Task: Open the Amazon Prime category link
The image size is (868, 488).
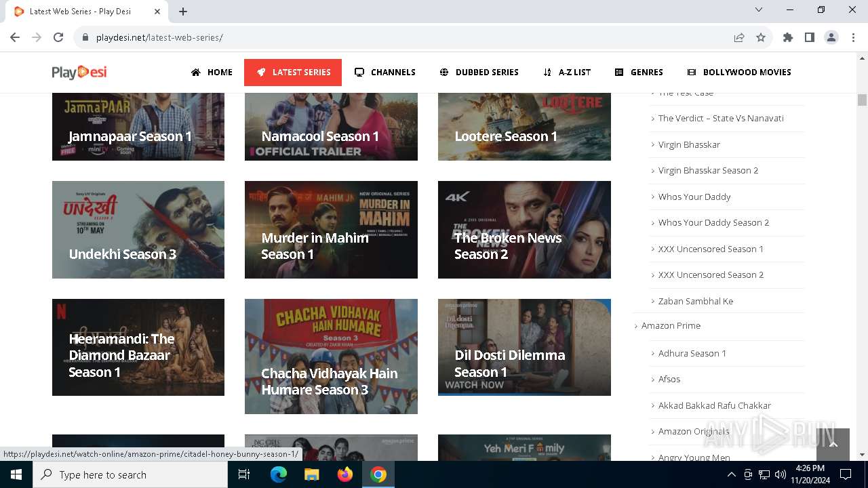Action: pyautogui.click(x=671, y=325)
